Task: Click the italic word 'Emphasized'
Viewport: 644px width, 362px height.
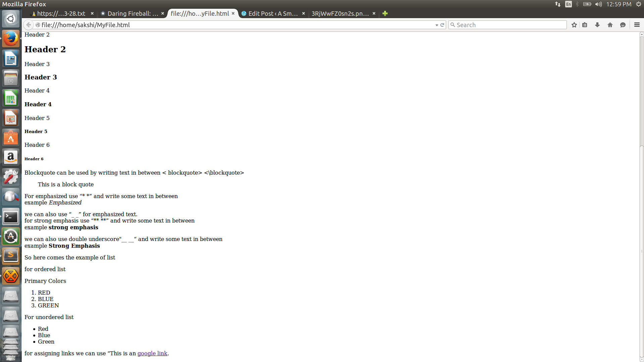Action: (x=65, y=202)
